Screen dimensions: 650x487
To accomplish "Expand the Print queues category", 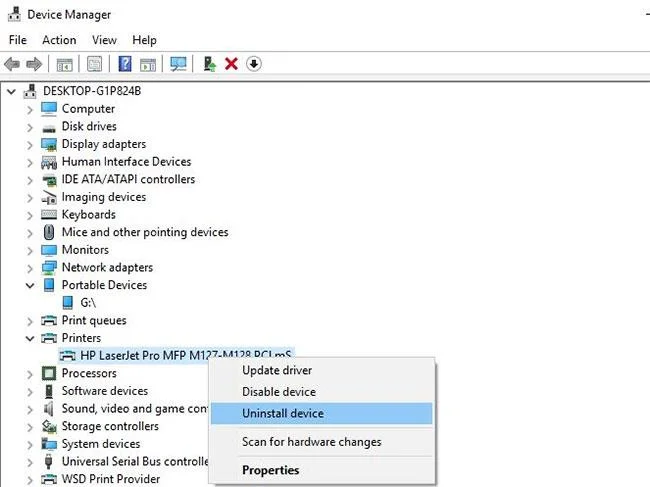I will (30, 321).
